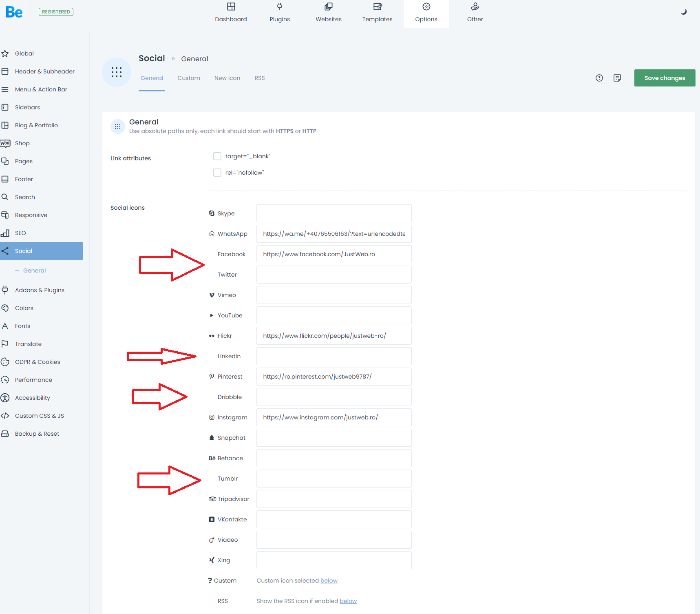Click the YouTube URL input field
This screenshot has width=700, height=614.
[x=334, y=315]
